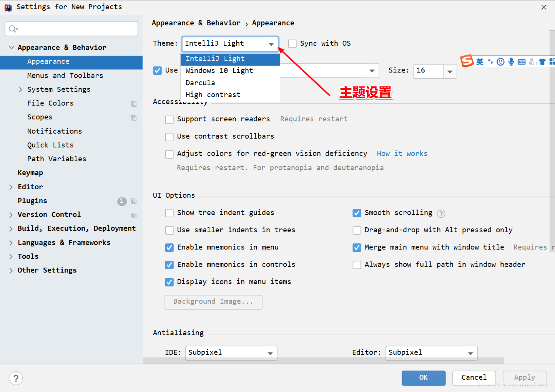Open the Editor antialiasing dropdown
Image resolution: width=555 pixels, height=392 pixels.
click(431, 353)
